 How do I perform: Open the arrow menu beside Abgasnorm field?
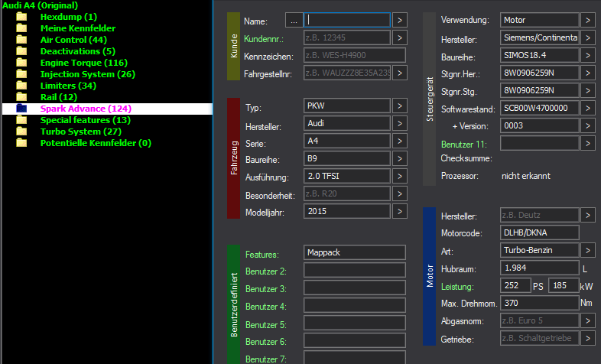click(588, 321)
